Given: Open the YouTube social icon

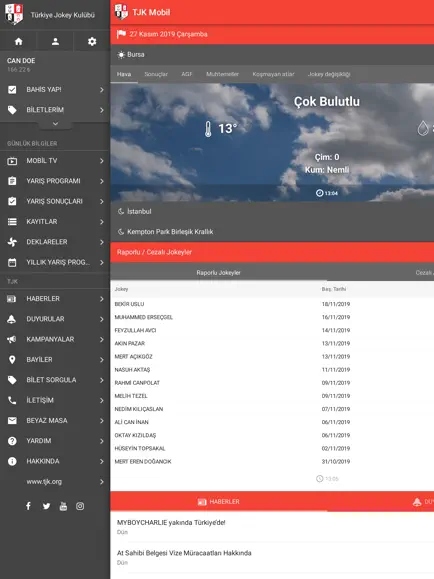Looking at the screenshot, I should click(63, 506).
